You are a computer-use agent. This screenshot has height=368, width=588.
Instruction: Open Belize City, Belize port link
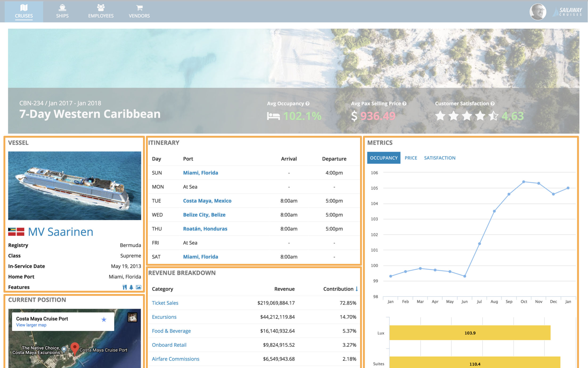pyautogui.click(x=204, y=215)
